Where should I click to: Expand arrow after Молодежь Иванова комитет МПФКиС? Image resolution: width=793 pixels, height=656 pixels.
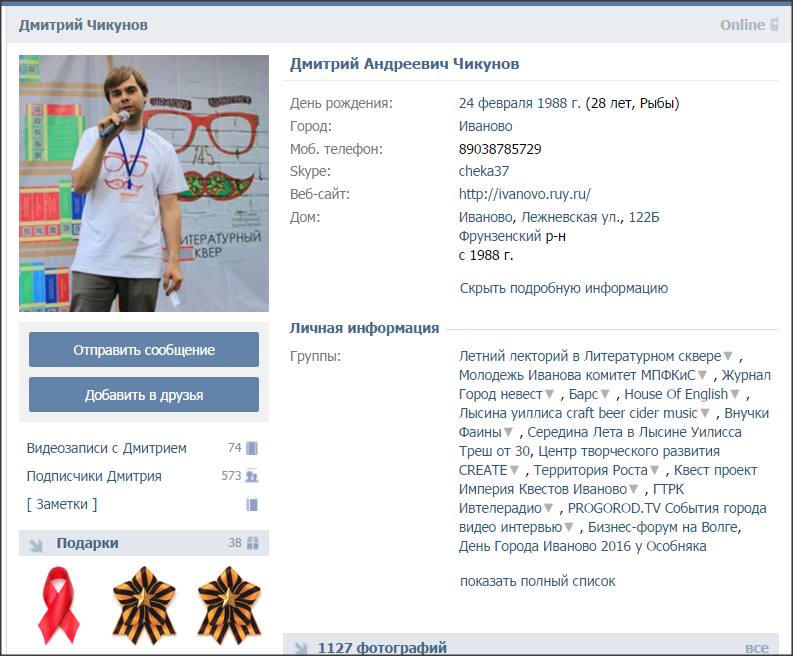pyautogui.click(x=702, y=375)
